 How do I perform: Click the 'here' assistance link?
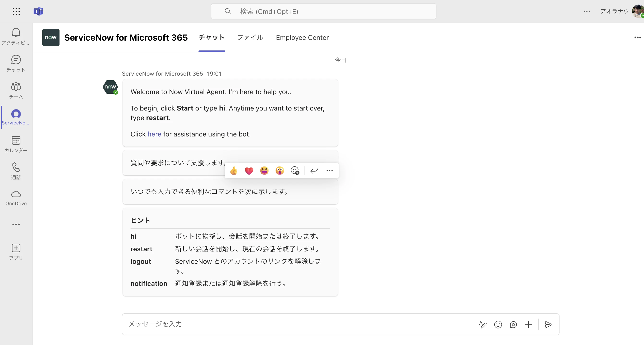click(x=154, y=134)
